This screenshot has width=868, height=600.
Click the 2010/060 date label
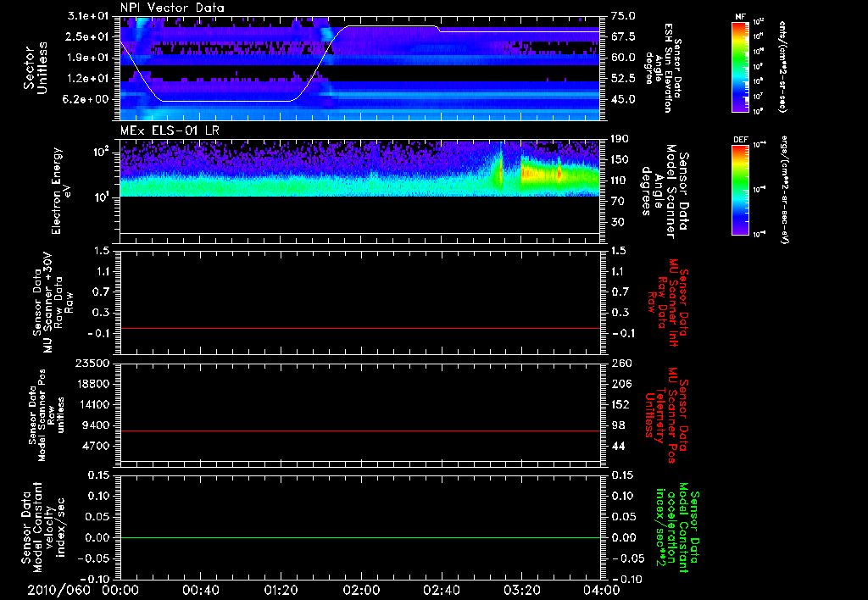58,590
